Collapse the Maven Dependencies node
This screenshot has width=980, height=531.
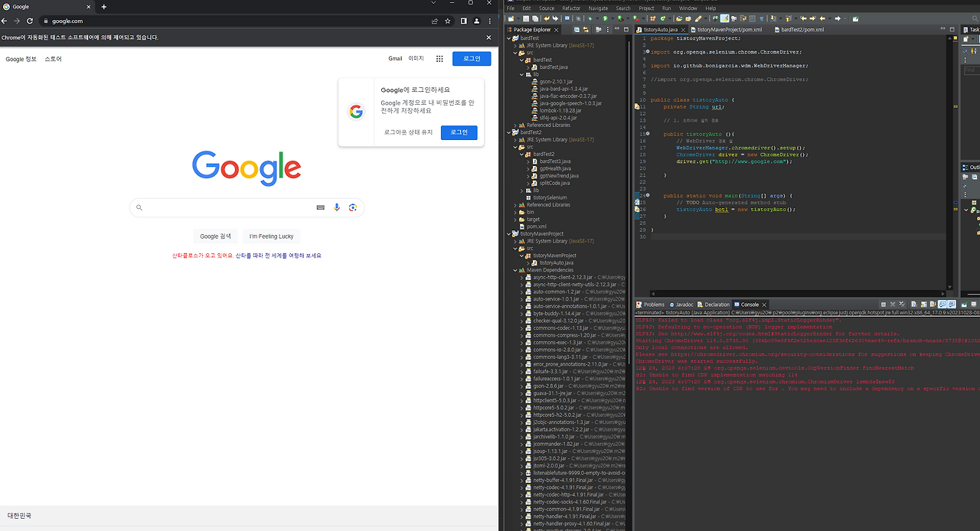click(515, 269)
